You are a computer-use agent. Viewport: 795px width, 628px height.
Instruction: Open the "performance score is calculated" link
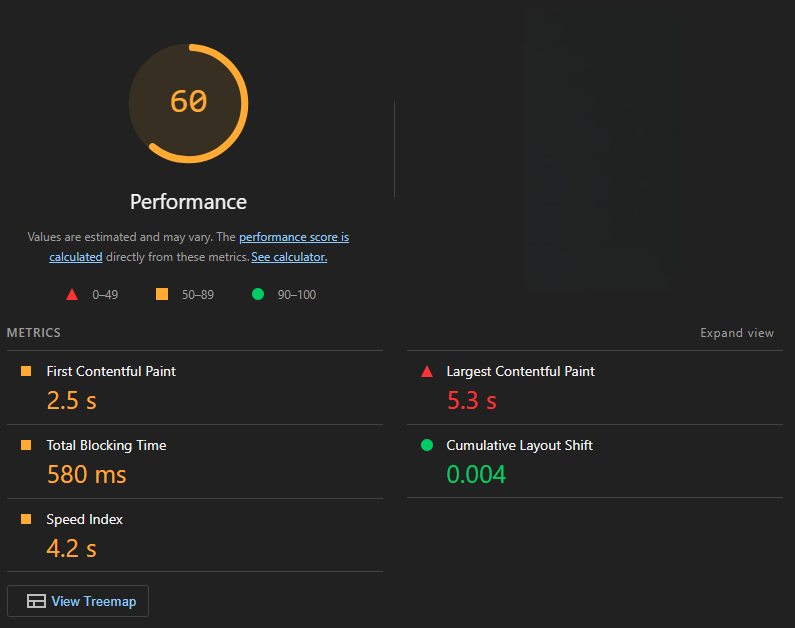pyautogui.click(x=293, y=238)
